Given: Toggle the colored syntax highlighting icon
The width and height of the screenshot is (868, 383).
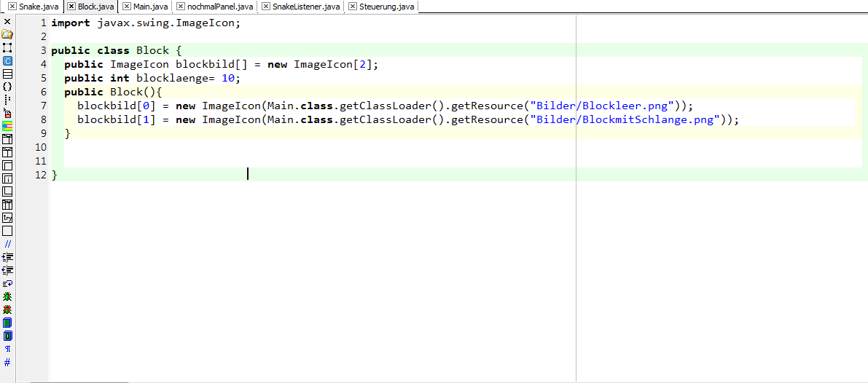Looking at the screenshot, I should (7, 126).
